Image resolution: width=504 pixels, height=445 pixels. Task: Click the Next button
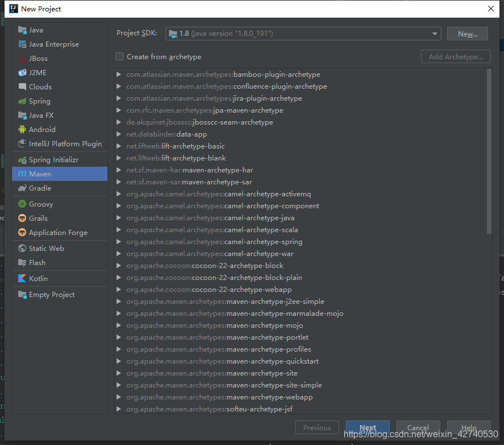pos(367,427)
